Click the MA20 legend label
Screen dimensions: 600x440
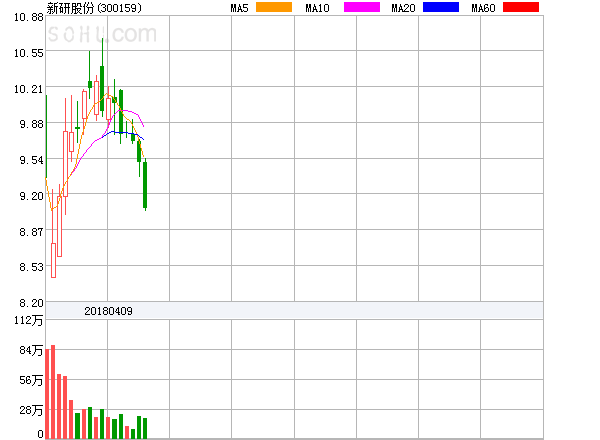tap(403, 8)
